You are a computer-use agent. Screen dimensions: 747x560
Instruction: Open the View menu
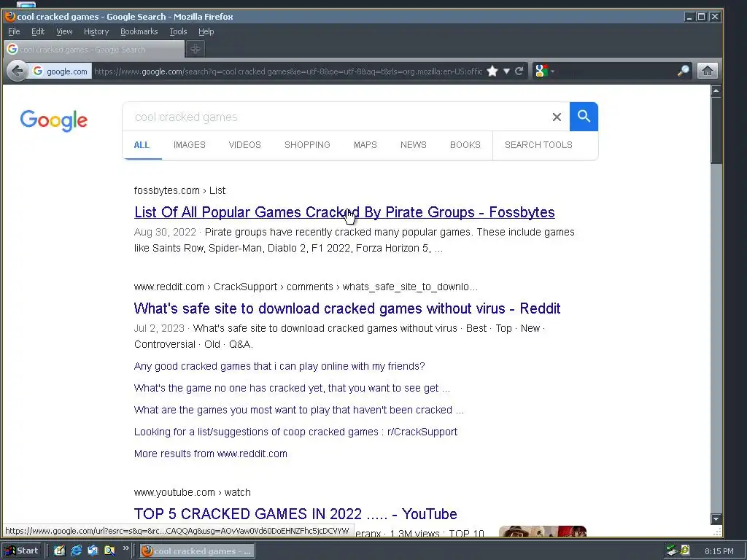point(64,31)
